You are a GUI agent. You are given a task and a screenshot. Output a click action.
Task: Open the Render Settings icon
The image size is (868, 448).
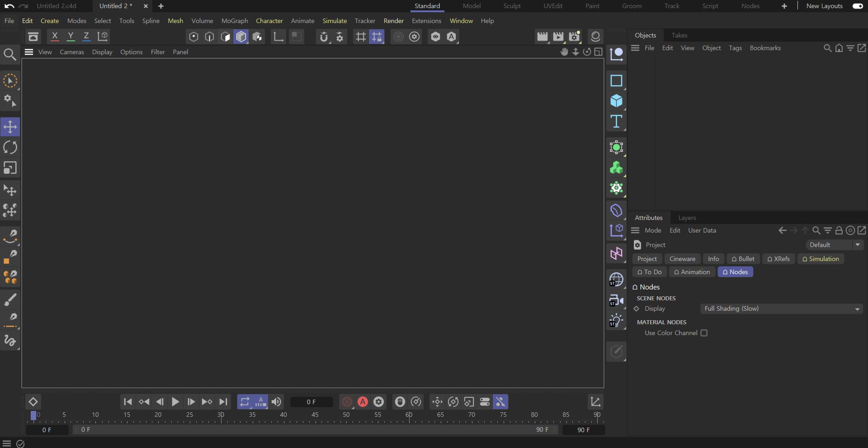coord(575,37)
